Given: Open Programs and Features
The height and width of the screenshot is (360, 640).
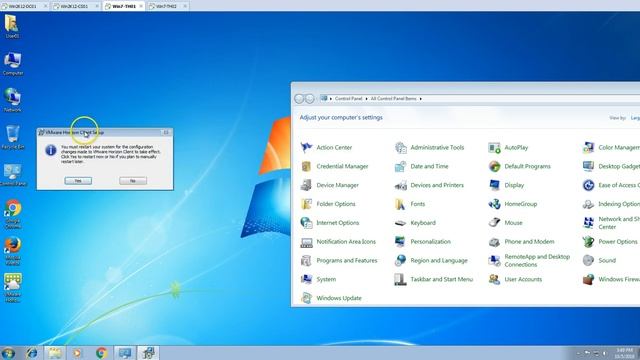Looking at the screenshot, I should pyautogui.click(x=339, y=260).
